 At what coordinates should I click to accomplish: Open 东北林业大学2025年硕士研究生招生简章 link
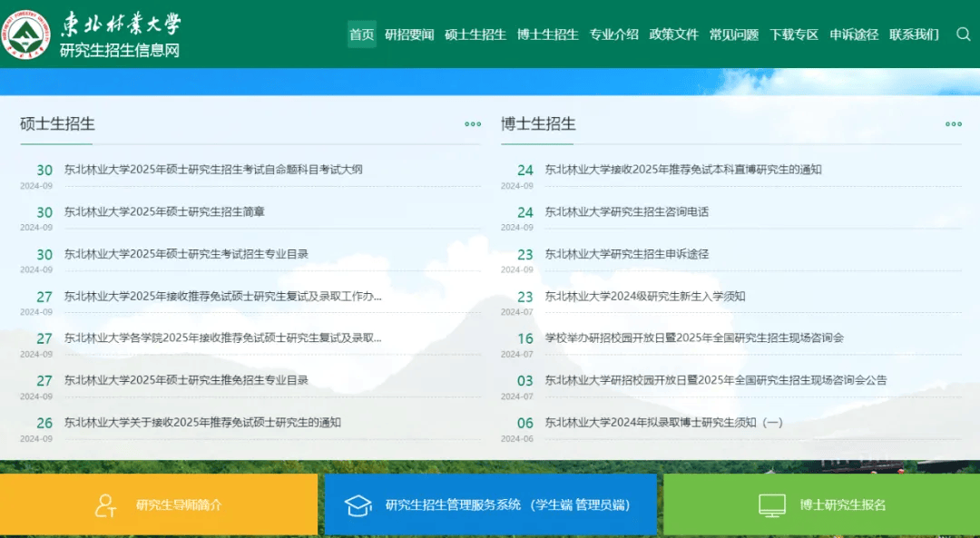tap(164, 211)
